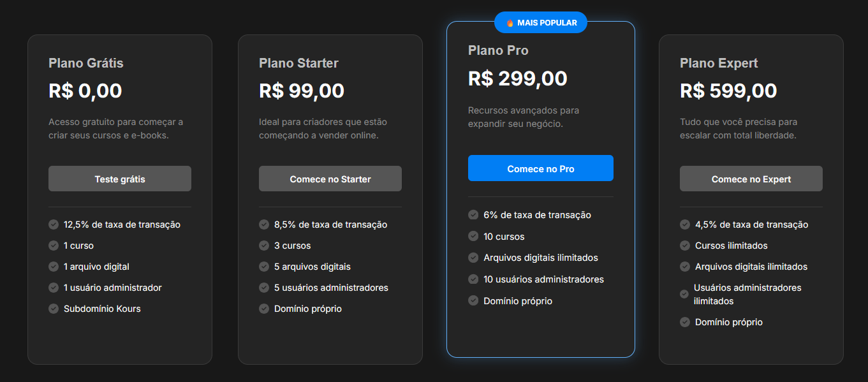Click the check icon next to Domínio próprio in Starter

264,309
